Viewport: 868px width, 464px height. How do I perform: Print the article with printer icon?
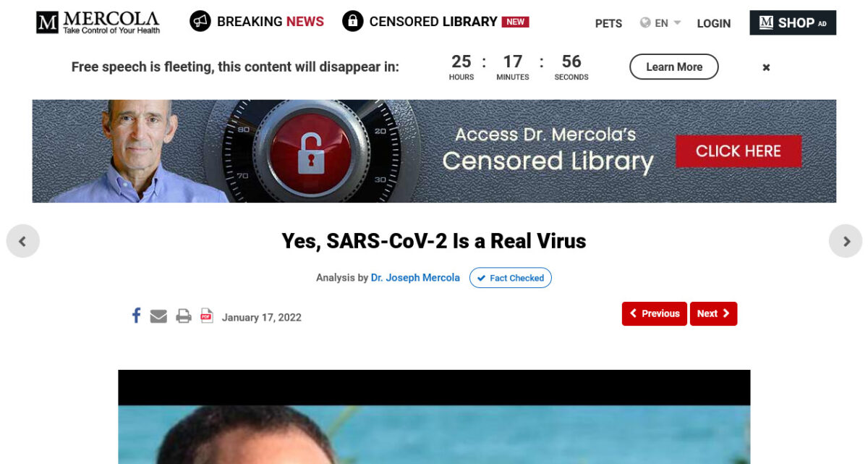(x=184, y=316)
